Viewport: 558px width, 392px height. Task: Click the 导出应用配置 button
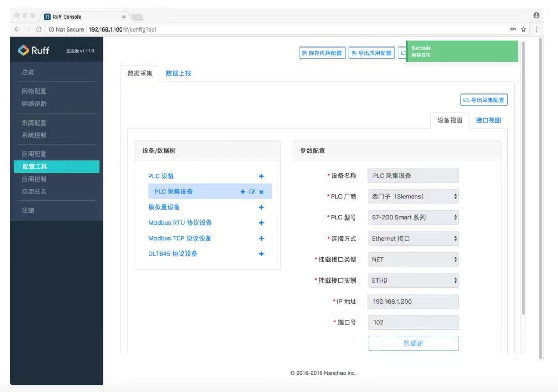(371, 53)
